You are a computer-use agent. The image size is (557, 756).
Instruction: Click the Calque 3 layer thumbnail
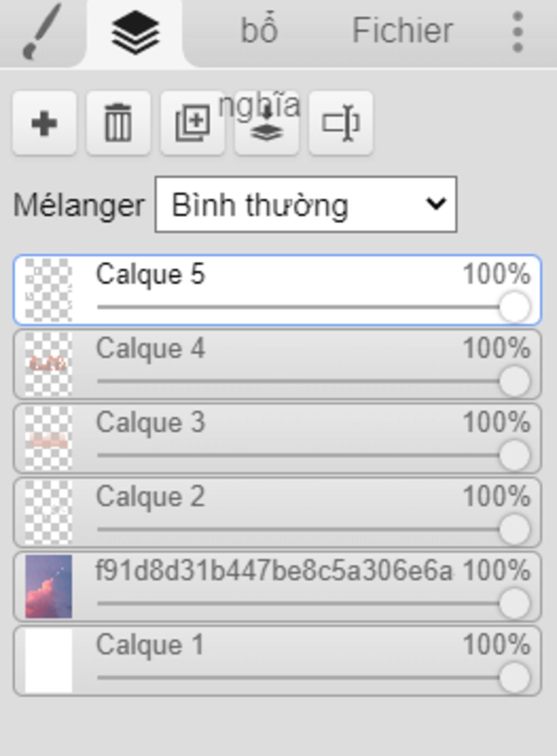48,438
